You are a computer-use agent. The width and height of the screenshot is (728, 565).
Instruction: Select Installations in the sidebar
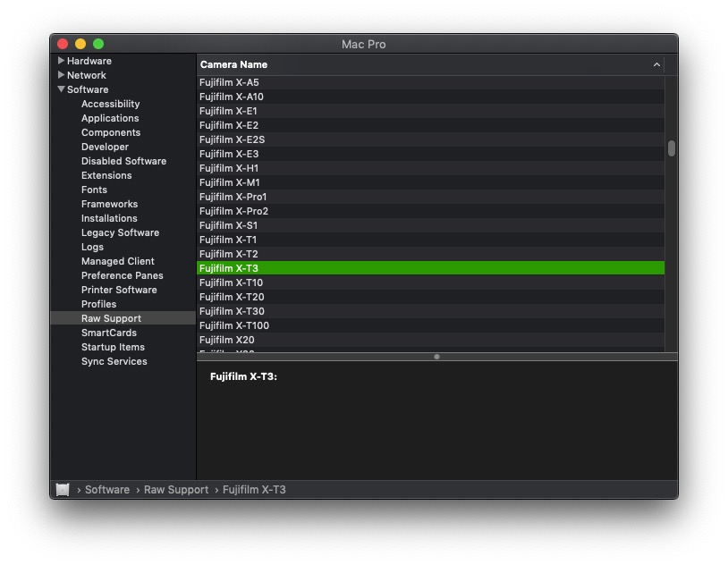click(109, 218)
